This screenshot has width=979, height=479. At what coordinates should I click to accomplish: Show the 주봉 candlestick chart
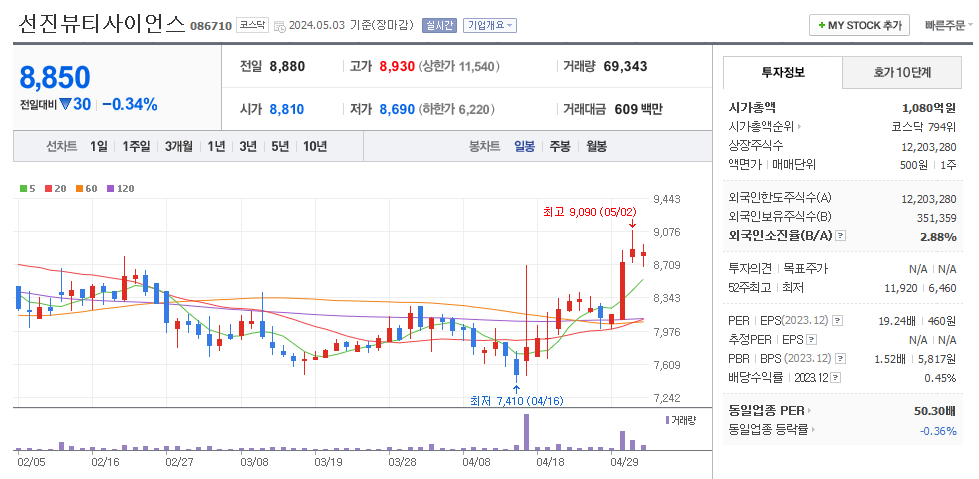tap(560, 147)
